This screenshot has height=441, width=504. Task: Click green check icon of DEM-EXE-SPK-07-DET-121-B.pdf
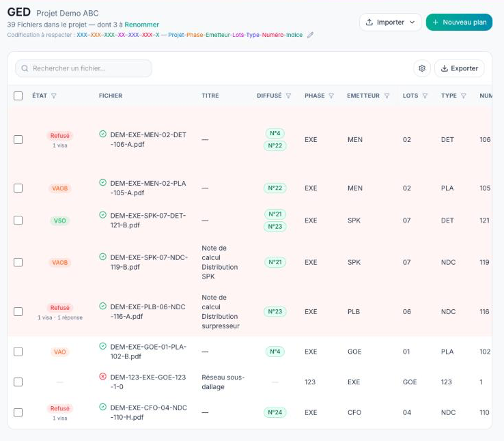tap(103, 214)
